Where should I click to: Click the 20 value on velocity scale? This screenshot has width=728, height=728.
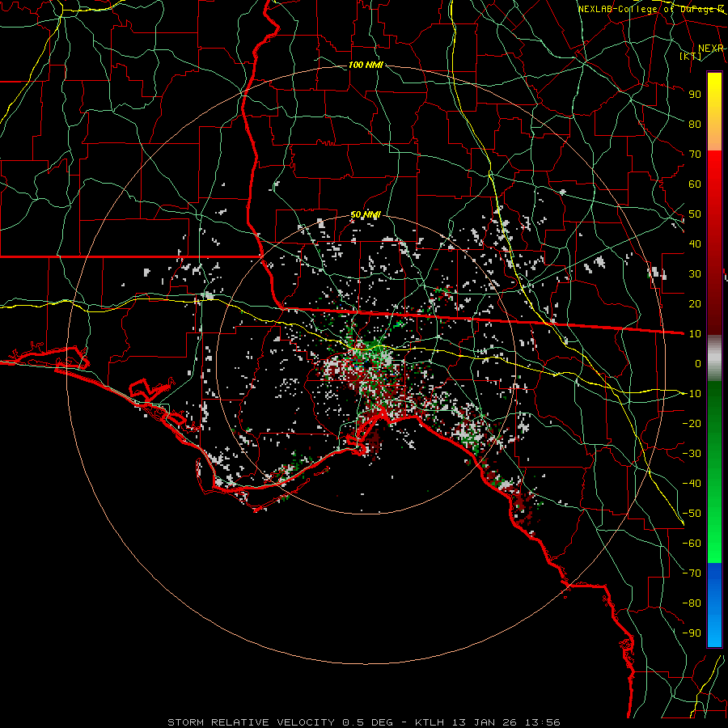click(695, 303)
